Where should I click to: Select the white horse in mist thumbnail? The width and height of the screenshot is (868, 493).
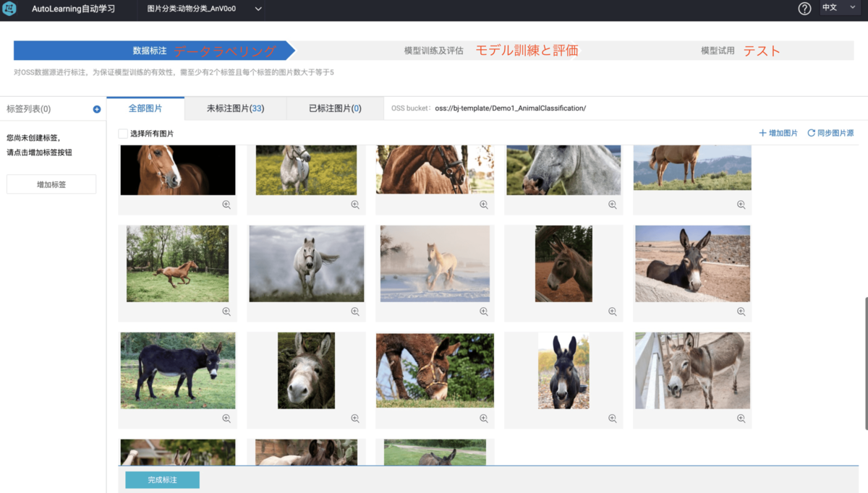click(307, 263)
